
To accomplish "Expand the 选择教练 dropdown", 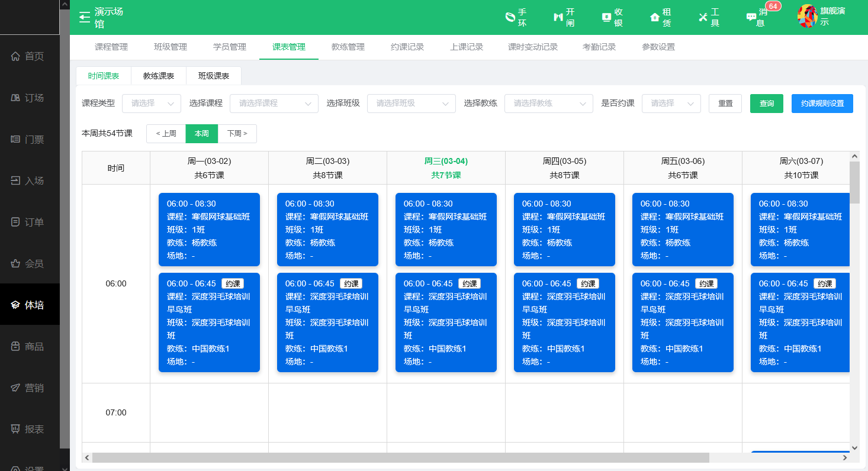I will click(x=548, y=103).
